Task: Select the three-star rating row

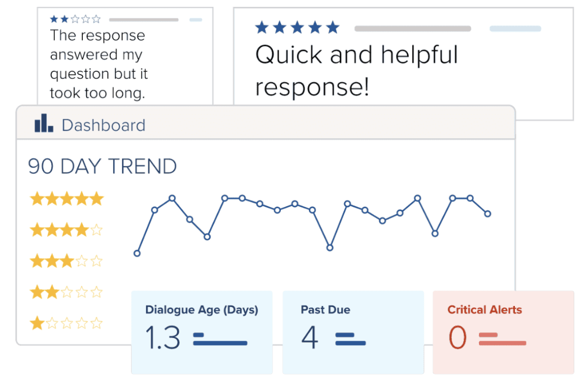Action: tap(66, 261)
